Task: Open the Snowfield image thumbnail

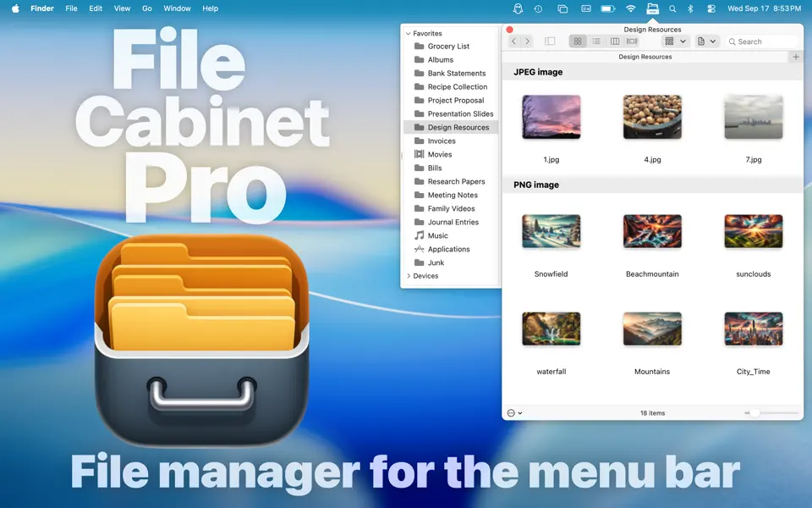Action: [x=551, y=230]
